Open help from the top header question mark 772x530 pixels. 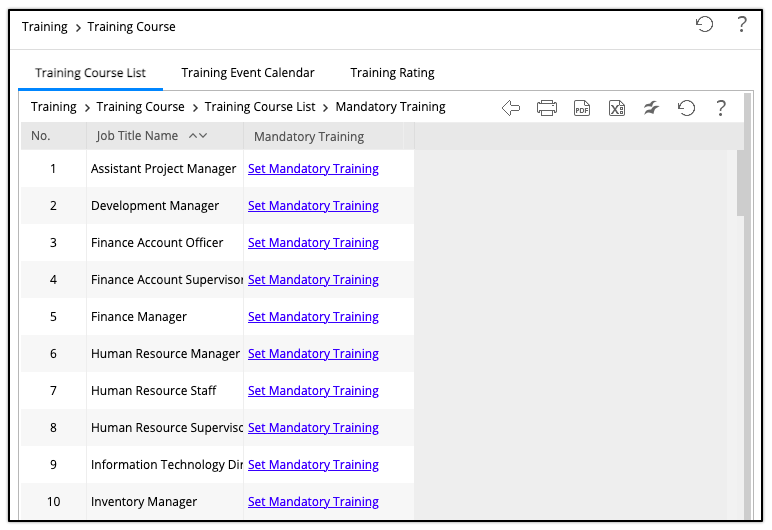(741, 24)
